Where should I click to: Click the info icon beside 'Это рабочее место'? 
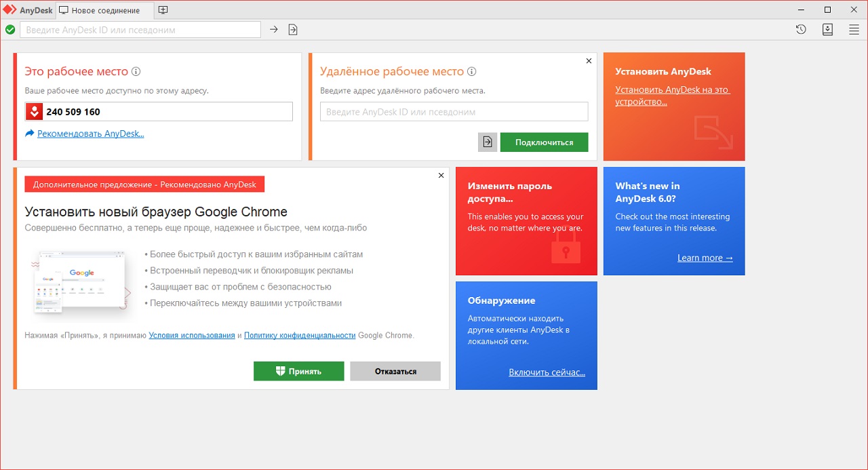pos(136,72)
